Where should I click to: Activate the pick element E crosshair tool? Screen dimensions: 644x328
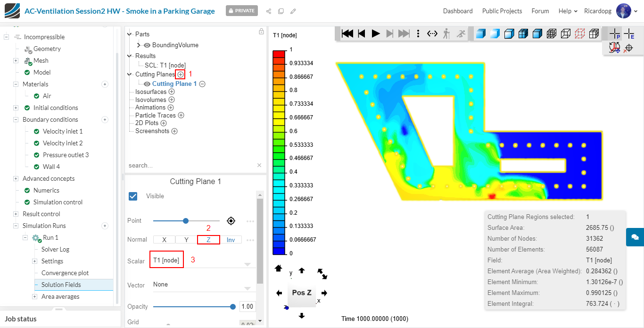629,34
